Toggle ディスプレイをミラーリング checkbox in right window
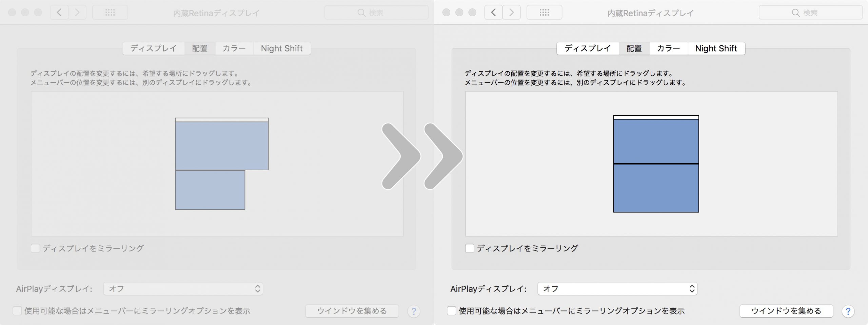868x325 pixels. tap(470, 248)
